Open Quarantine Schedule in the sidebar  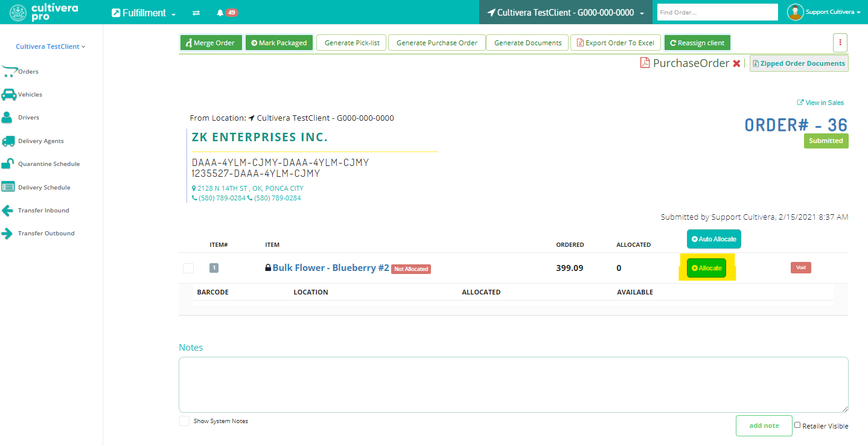pyautogui.click(x=49, y=164)
